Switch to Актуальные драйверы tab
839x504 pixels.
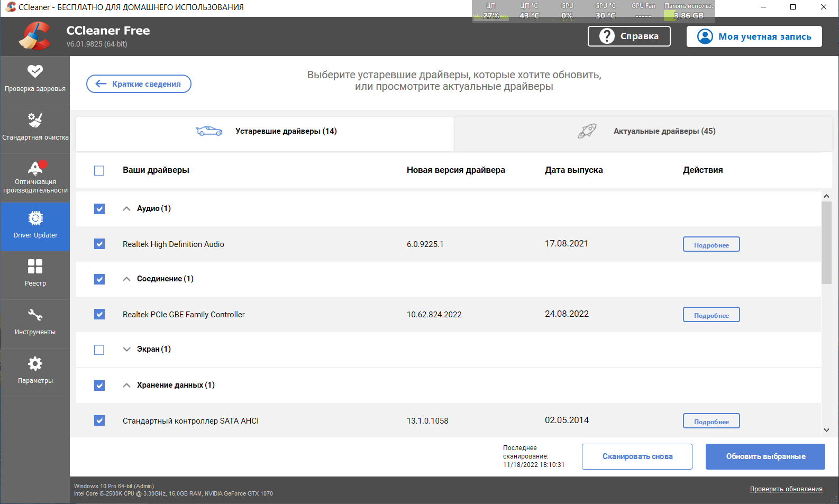tap(643, 131)
